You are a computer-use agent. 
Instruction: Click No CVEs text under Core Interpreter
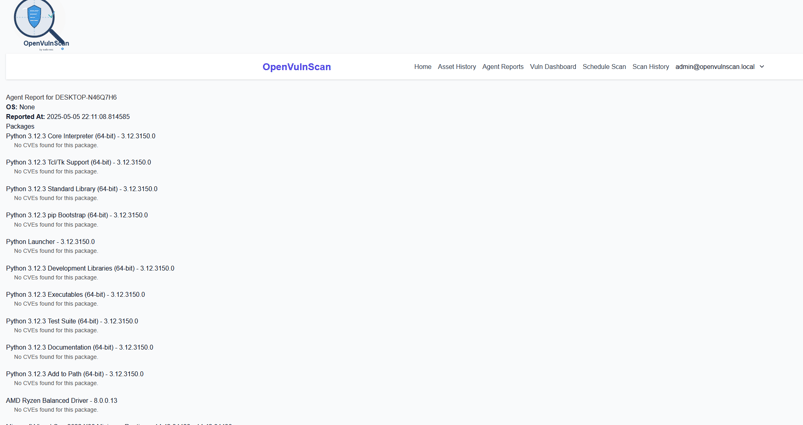(x=56, y=145)
